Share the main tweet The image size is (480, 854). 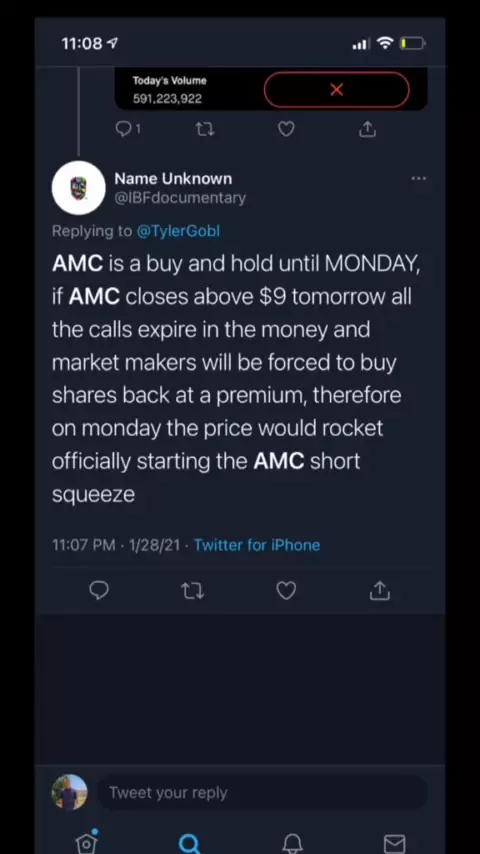(x=380, y=590)
